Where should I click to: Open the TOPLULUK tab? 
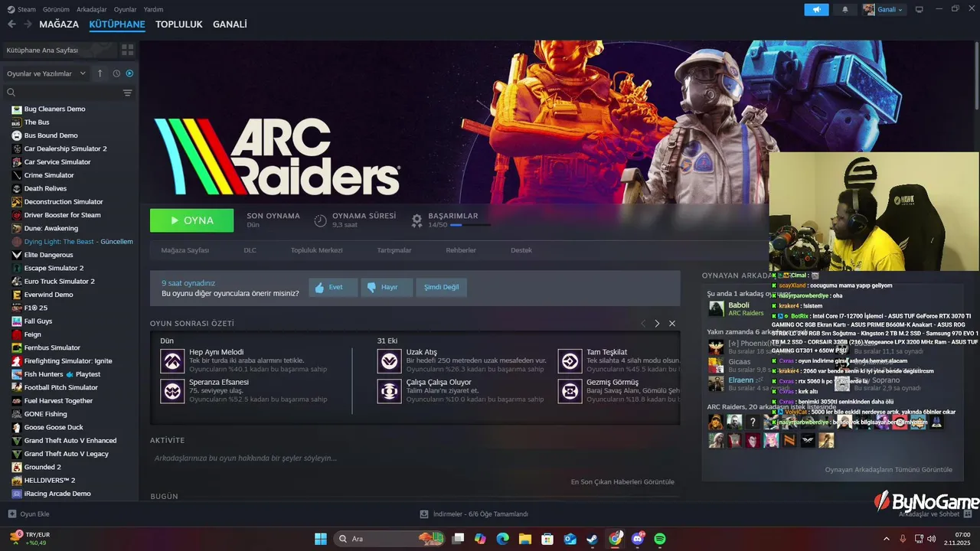point(179,24)
